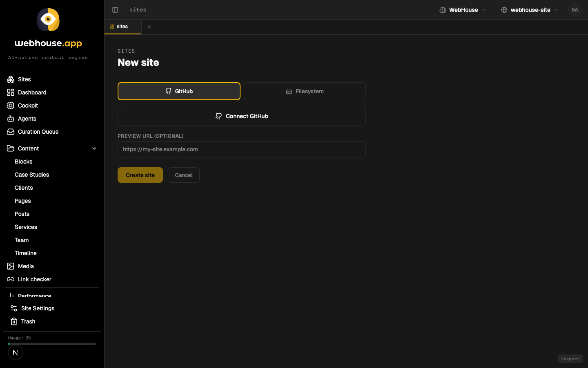Viewport: 588px width, 368px height.
Task: Open Timeline collection
Action: coord(26,253)
